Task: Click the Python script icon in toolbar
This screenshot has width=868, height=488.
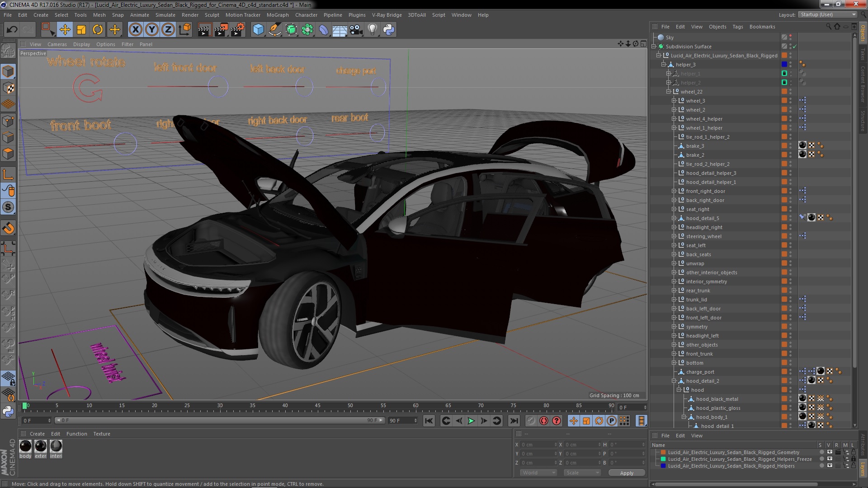Action: click(389, 30)
